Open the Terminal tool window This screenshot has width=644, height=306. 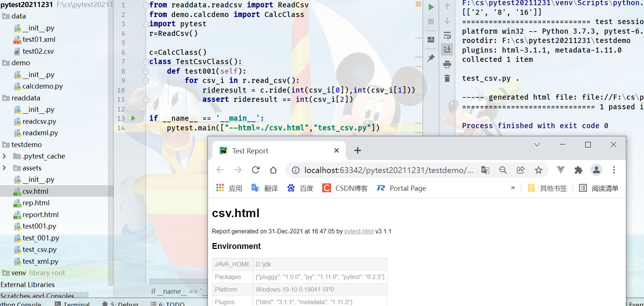point(72,304)
